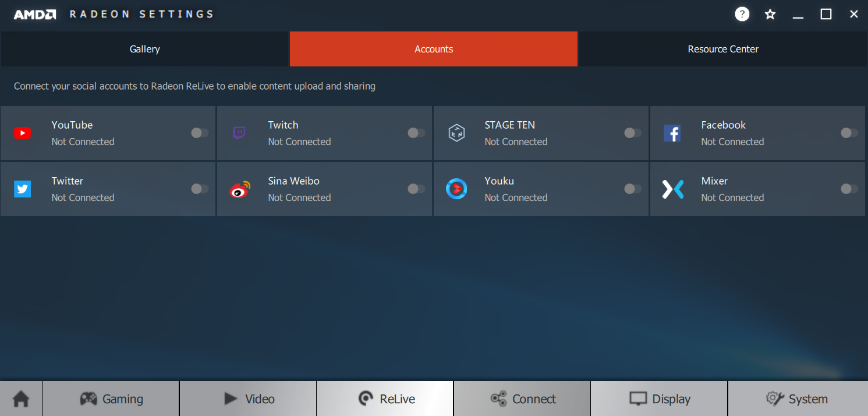Image resolution: width=868 pixels, height=416 pixels.
Task: Open the Connect section
Action: (x=522, y=399)
